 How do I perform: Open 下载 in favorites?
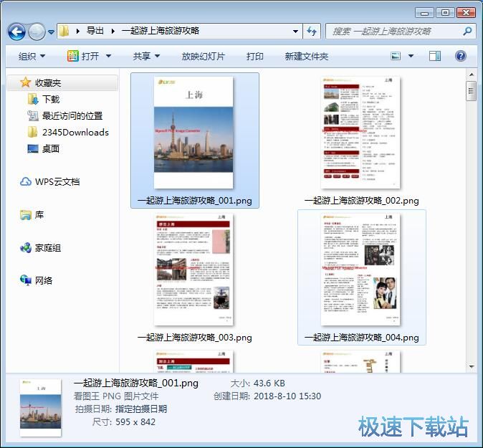(51, 100)
